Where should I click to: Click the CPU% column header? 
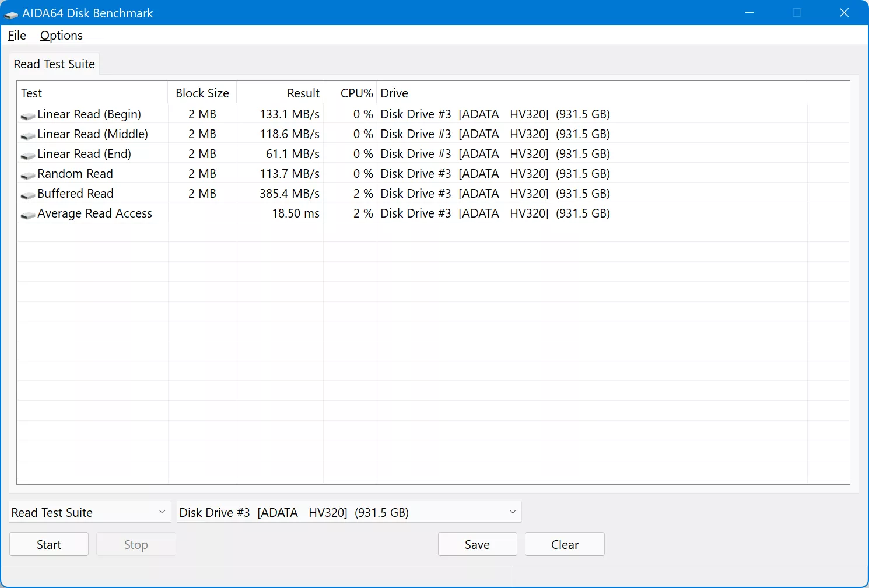click(x=350, y=93)
